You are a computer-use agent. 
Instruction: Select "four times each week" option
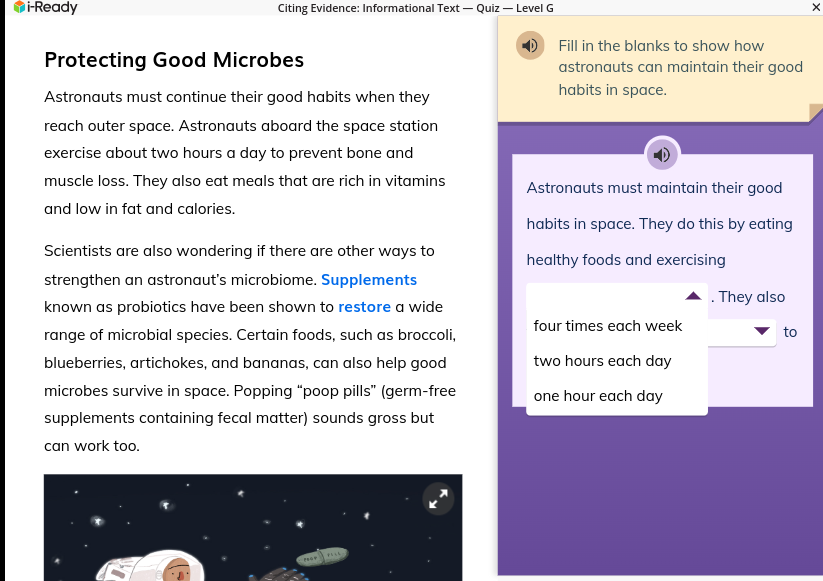click(x=608, y=326)
